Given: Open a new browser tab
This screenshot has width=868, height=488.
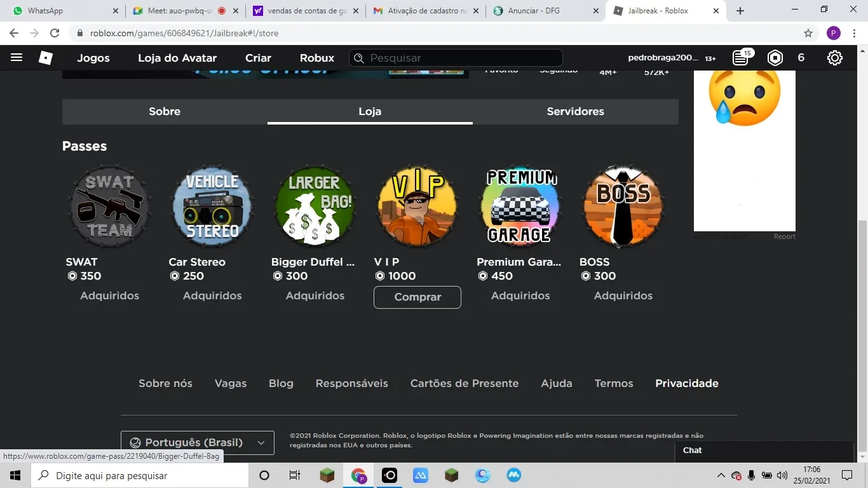Looking at the screenshot, I should (x=740, y=11).
